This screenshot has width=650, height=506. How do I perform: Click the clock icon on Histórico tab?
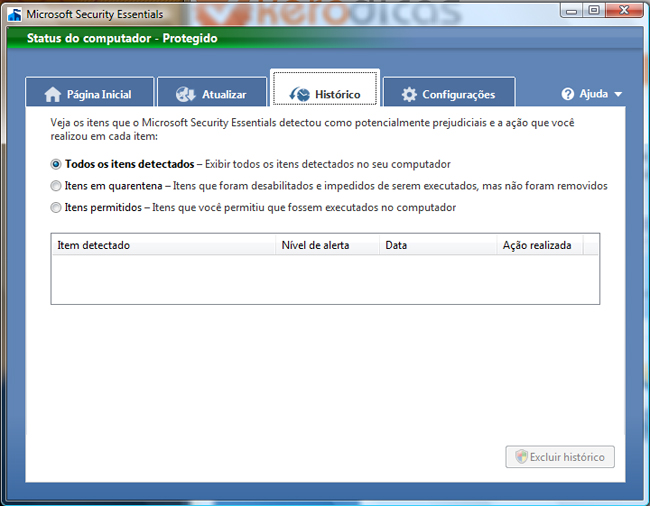[299, 94]
